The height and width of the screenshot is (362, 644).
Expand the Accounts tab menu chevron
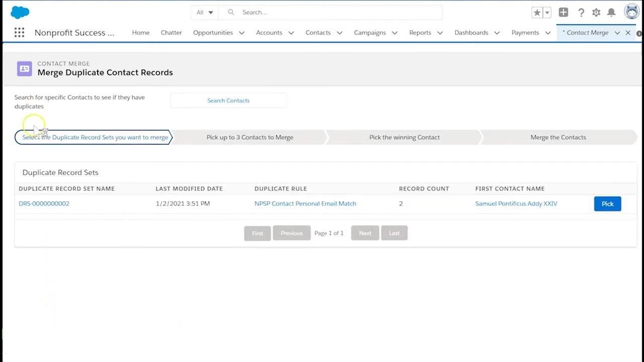(x=291, y=33)
